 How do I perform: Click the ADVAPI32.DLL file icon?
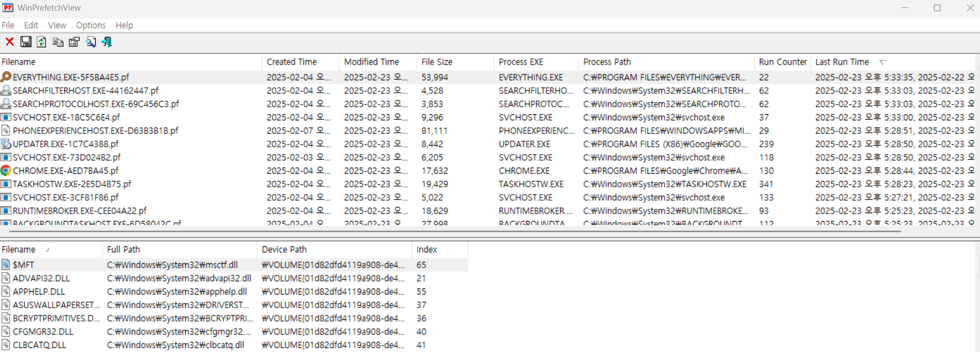(x=6, y=278)
